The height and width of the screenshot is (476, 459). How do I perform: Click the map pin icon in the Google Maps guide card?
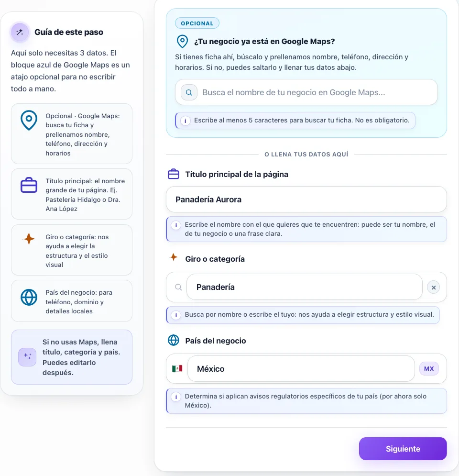click(29, 120)
